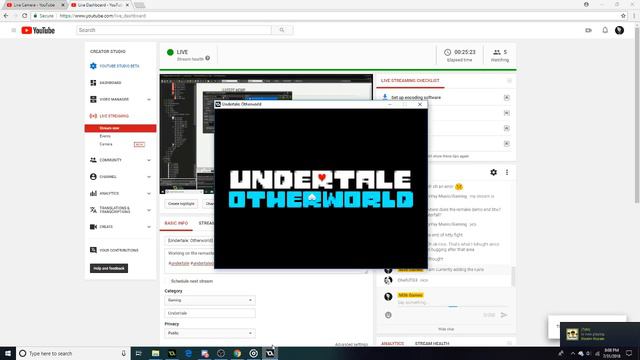
Task: Expand the Community section
Action: (x=149, y=160)
